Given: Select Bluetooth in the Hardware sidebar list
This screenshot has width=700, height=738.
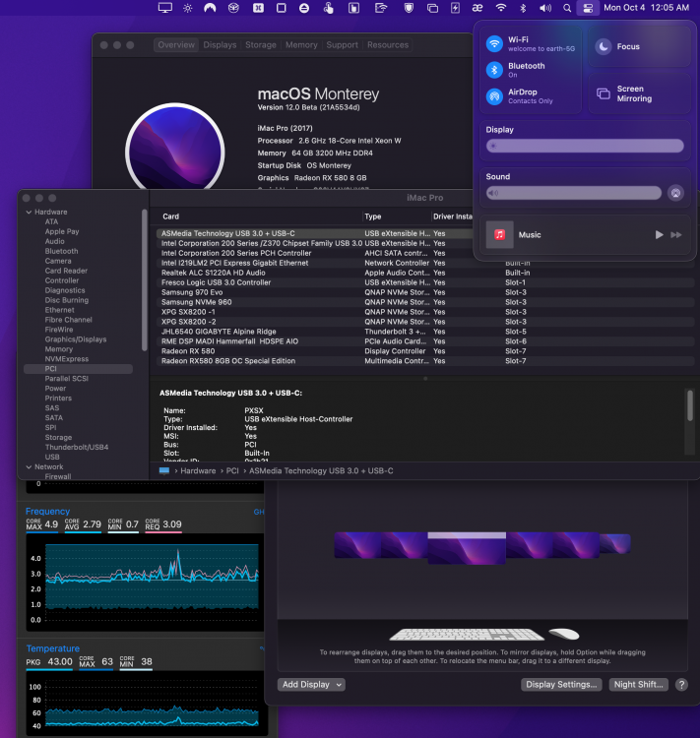Looking at the screenshot, I should click(61, 251).
